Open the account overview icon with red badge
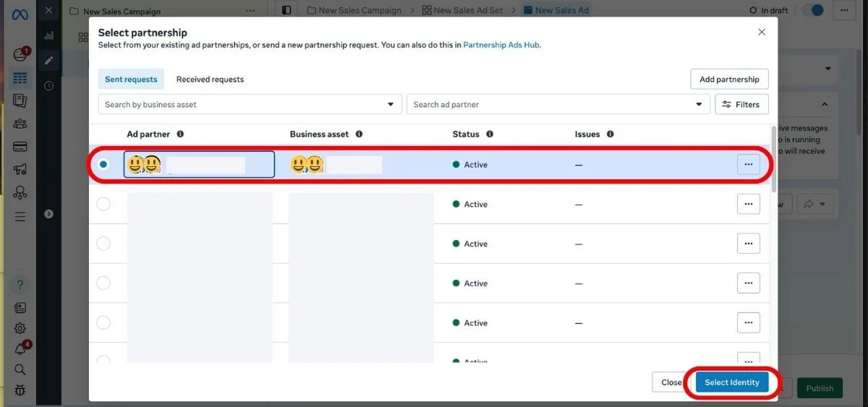 tap(20, 55)
